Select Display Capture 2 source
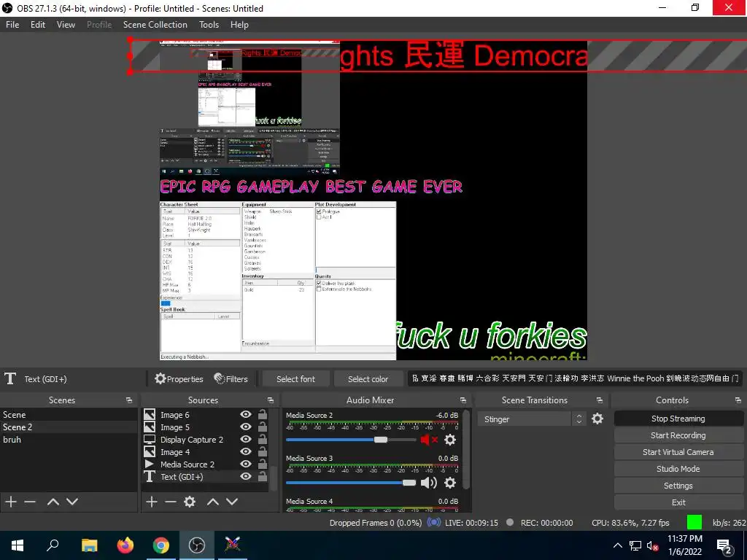 coord(206,440)
